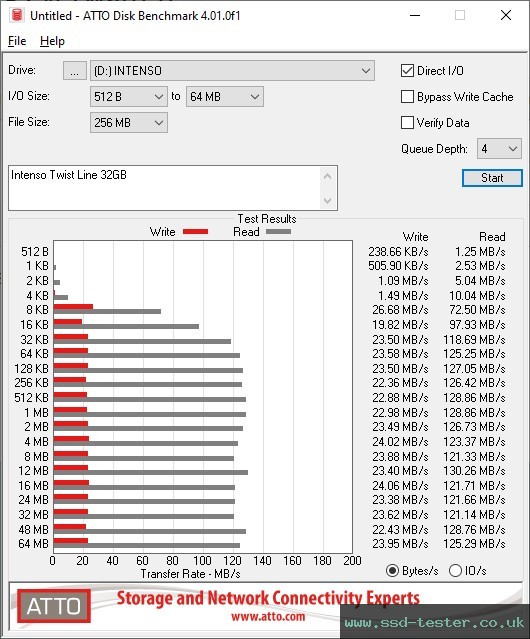
Task: Open the File menu
Action: click(17, 41)
